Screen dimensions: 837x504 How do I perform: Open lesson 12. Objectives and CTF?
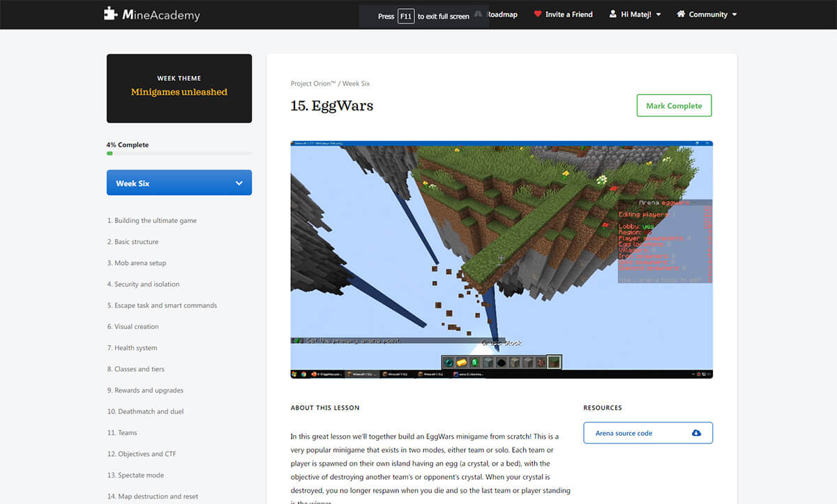tap(142, 455)
